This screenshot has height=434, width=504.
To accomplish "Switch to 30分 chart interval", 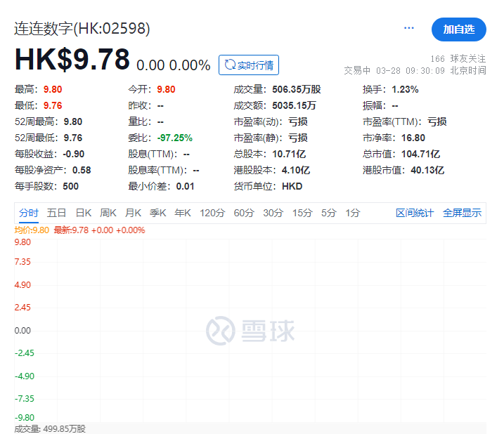I will point(273,213).
